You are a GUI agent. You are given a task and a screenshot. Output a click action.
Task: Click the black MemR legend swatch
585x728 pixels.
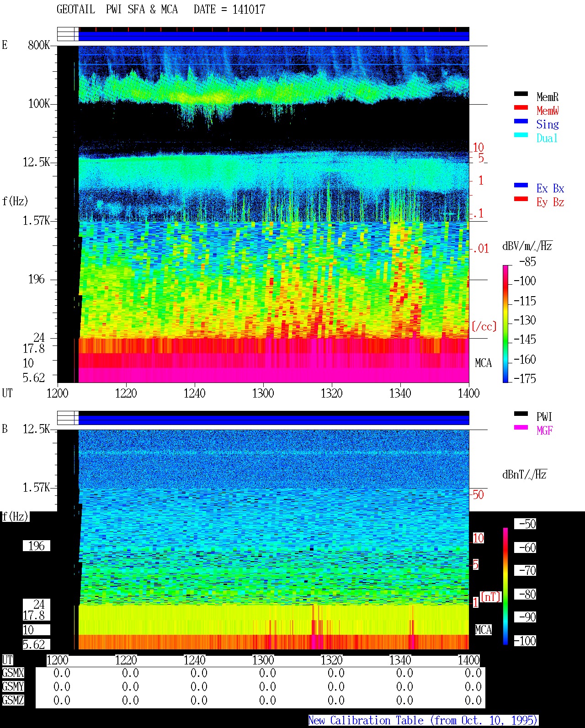point(521,94)
